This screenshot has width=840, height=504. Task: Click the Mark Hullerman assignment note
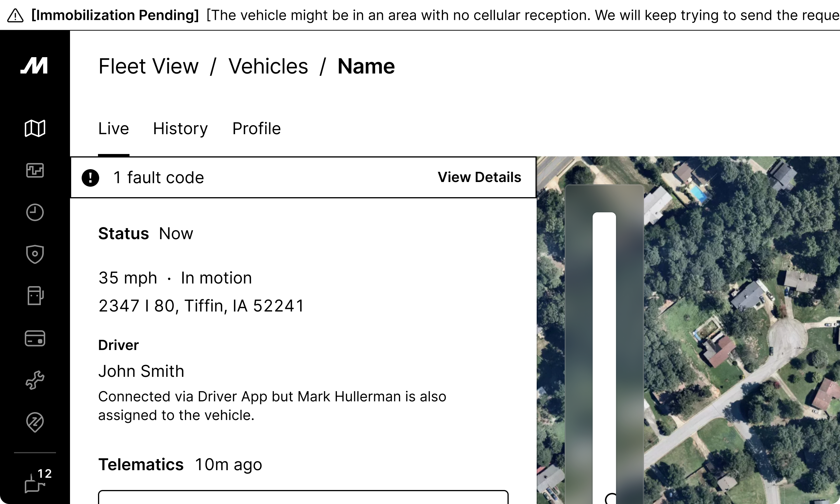pyautogui.click(x=272, y=405)
